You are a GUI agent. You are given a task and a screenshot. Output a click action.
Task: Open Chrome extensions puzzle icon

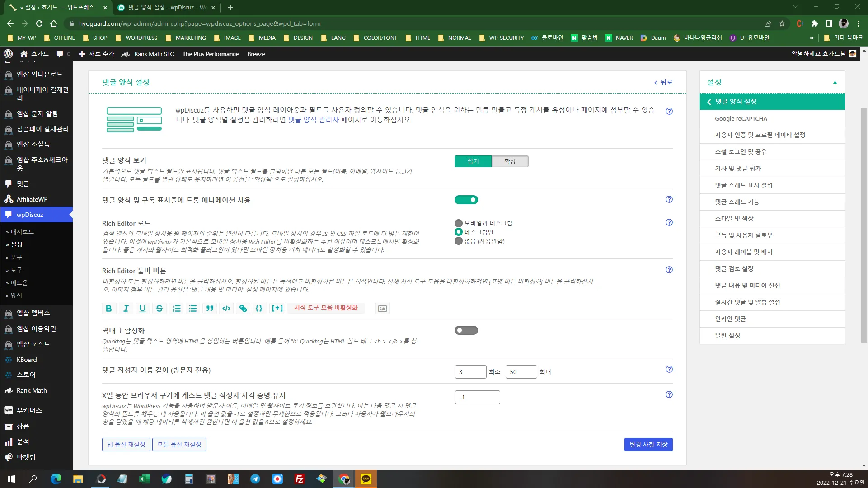click(814, 23)
